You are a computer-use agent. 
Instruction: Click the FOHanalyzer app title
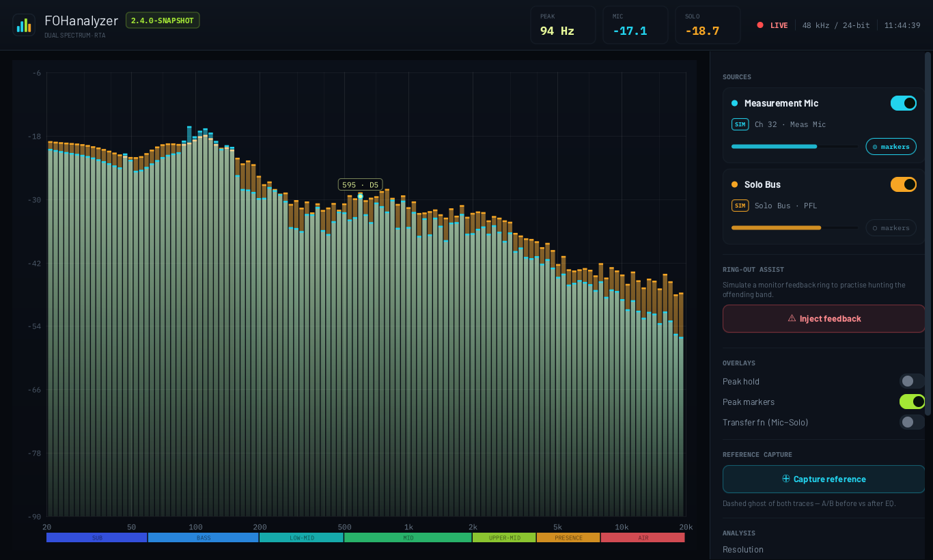tap(81, 20)
